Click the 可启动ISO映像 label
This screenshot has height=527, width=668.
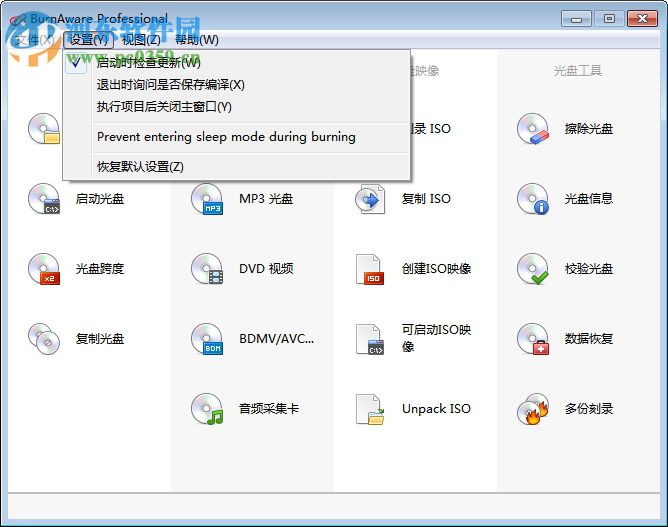tap(436, 338)
